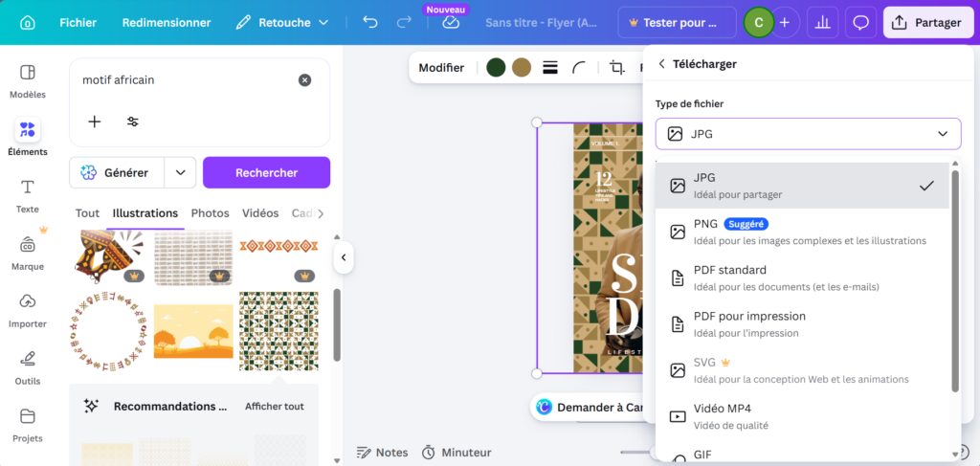Click the file type list scrollbar
This screenshot has height=466, width=980.
click(x=955, y=281)
